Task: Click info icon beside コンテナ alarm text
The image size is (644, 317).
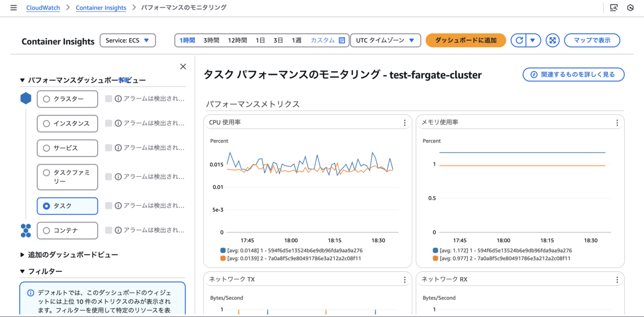Action: (118, 230)
